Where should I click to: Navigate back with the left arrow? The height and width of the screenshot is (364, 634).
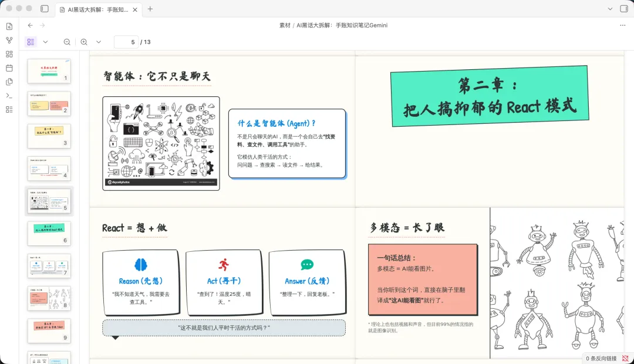(31, 25)
